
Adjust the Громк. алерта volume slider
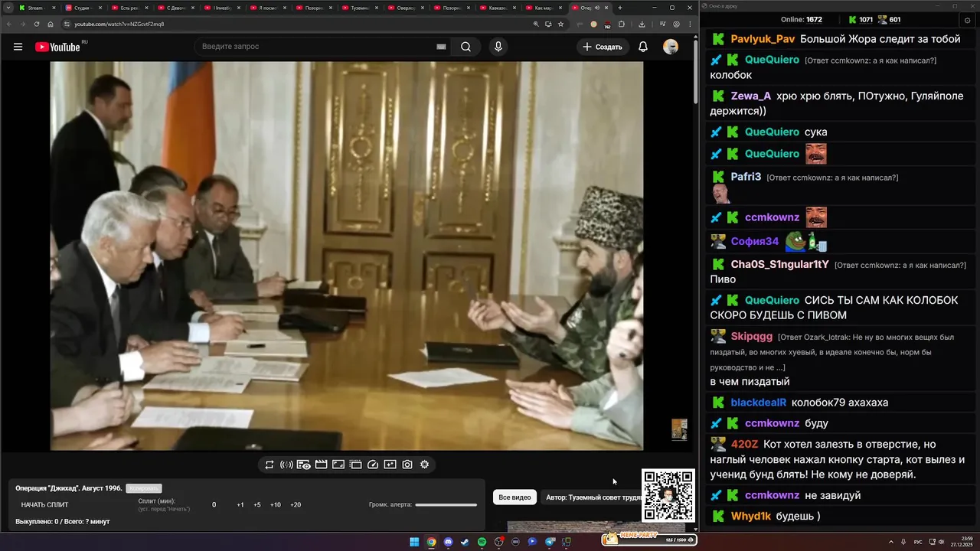pyautogui.click(x=446, y=505)
